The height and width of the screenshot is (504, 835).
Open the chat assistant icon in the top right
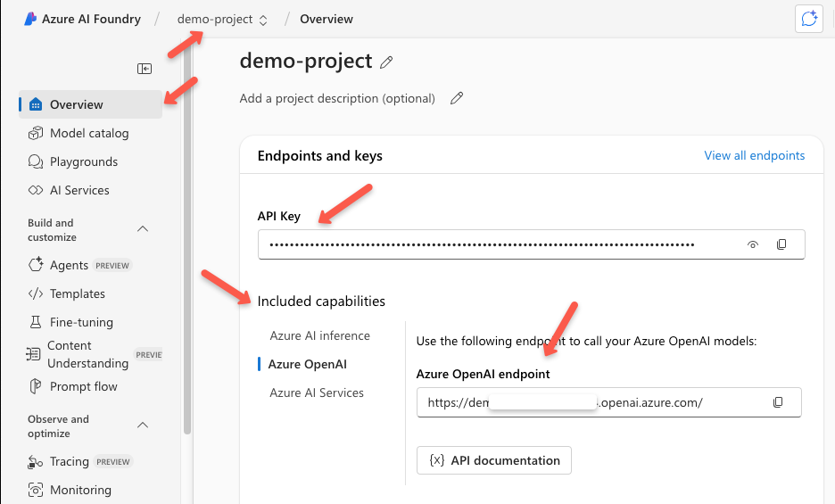pos(809,19)
